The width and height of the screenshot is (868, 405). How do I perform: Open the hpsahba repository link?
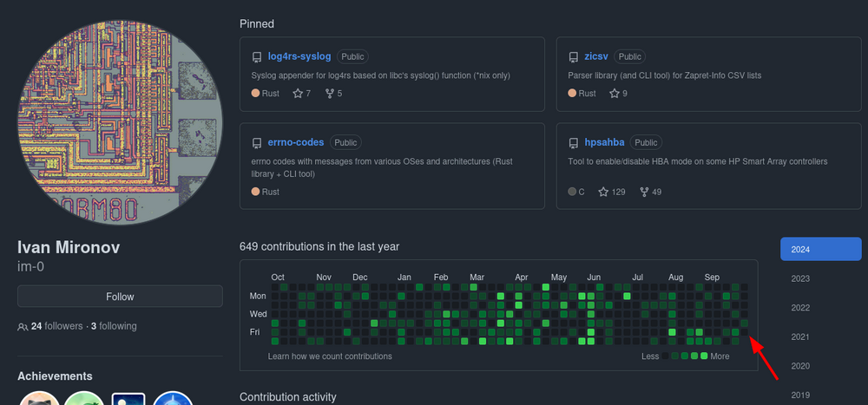point(604,142)
